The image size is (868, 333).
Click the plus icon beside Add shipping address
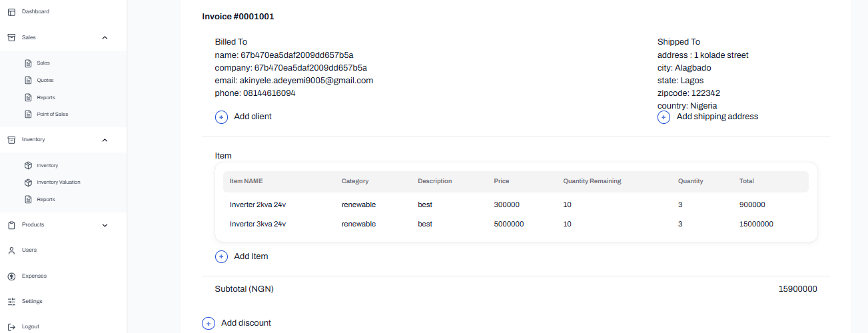pyautogui.click(x=663, y=117)
